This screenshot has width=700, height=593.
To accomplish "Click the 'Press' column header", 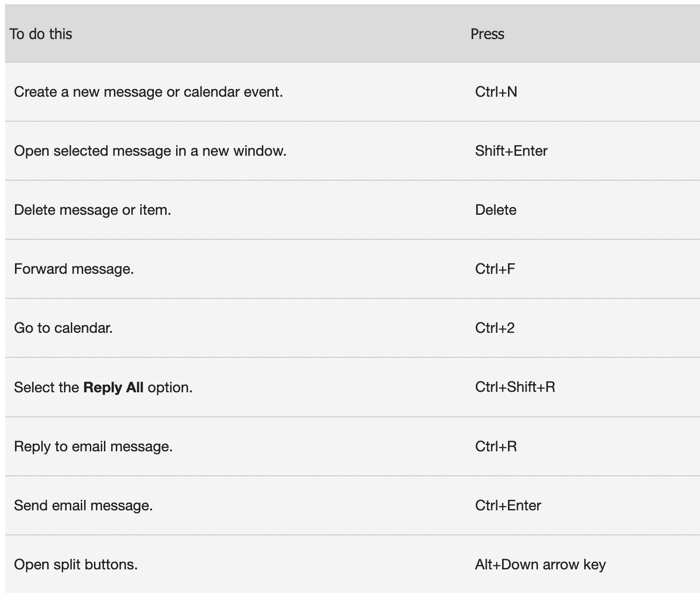I will pyautogui.click(x=487, y=34).
